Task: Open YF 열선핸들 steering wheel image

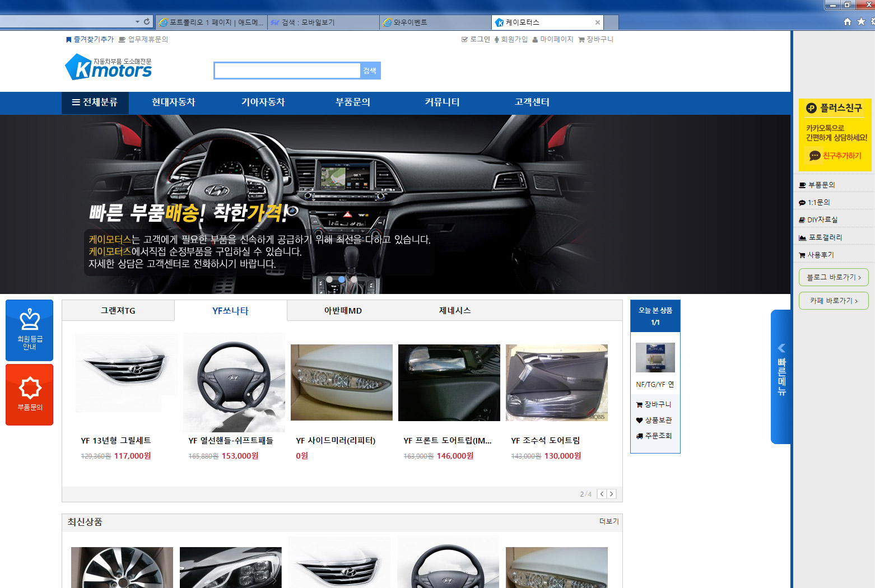Action: [234, 382]
